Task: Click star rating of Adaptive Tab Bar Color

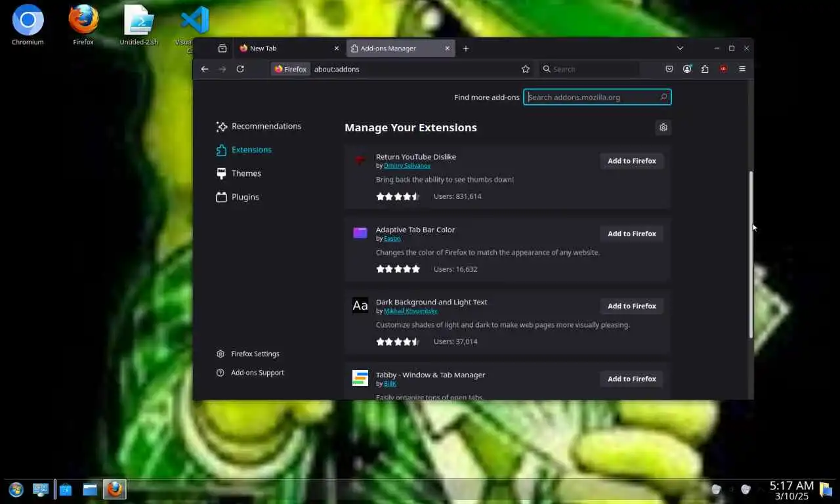Action: pyautogui.click(x=398, y=269)
